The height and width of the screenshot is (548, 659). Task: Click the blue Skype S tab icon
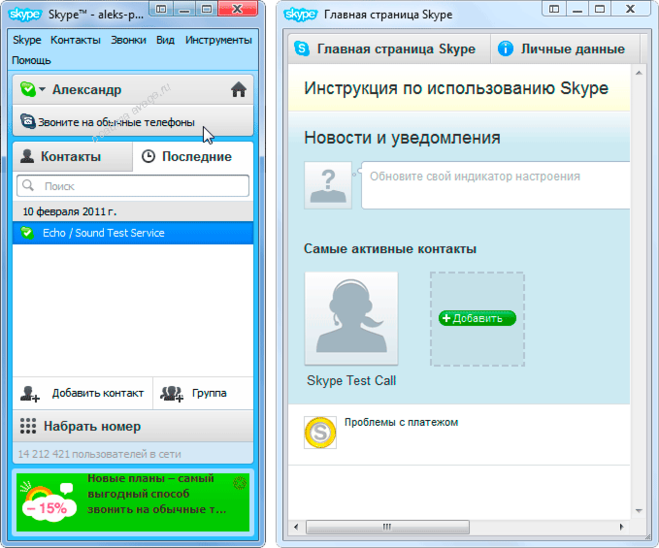[302, 48]
